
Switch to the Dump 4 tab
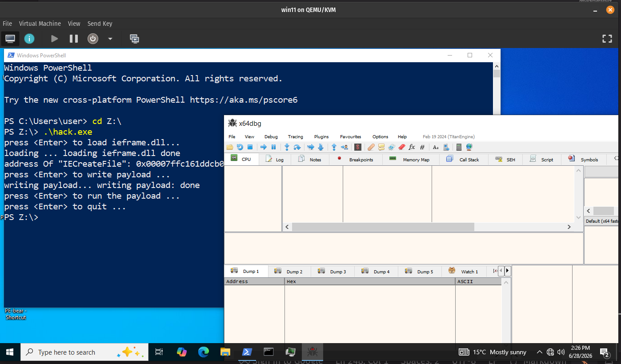coord(376,271)
